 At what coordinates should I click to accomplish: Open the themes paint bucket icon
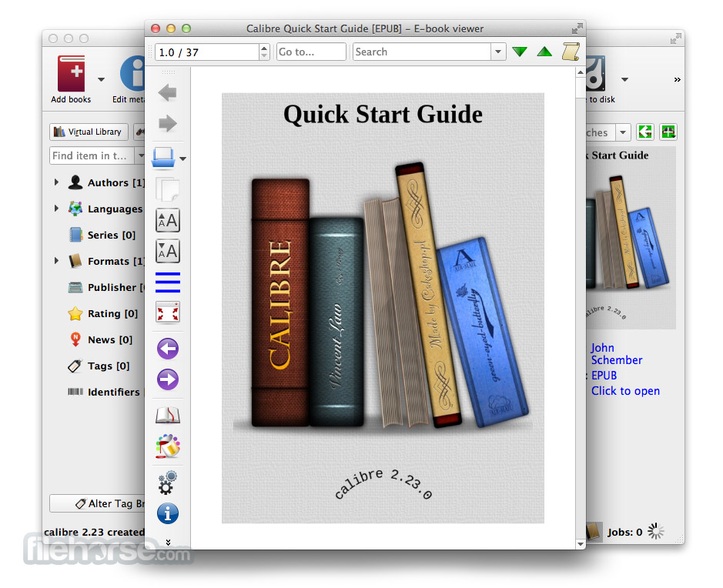(x=168, y=446)
